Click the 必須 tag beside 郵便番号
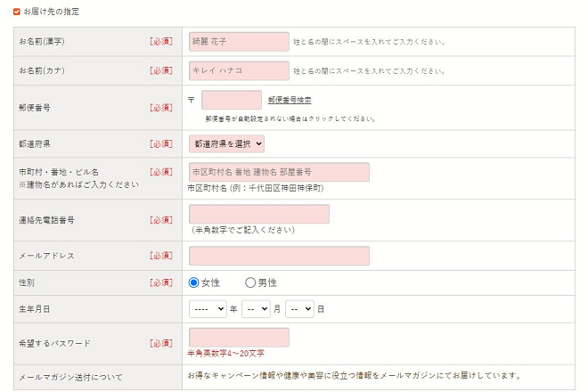Screen dimensions: 588x392 click(161, 108)
